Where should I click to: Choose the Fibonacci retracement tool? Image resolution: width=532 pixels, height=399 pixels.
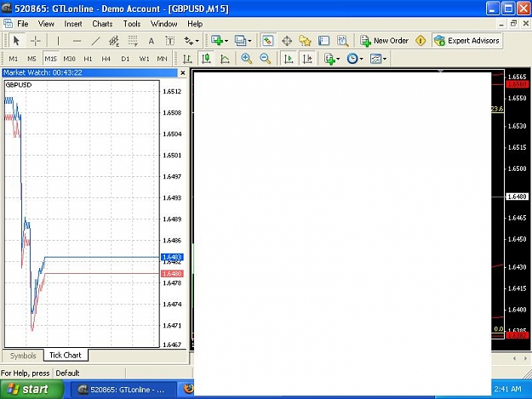tap(133, 41)
